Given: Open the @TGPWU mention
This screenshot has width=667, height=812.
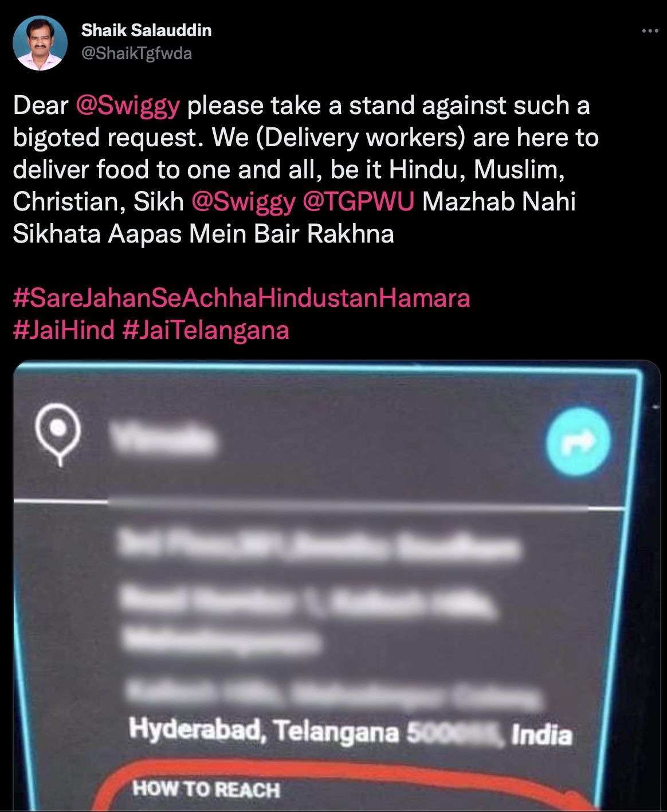Looking at the screenshot, I should tap(358, 202).
